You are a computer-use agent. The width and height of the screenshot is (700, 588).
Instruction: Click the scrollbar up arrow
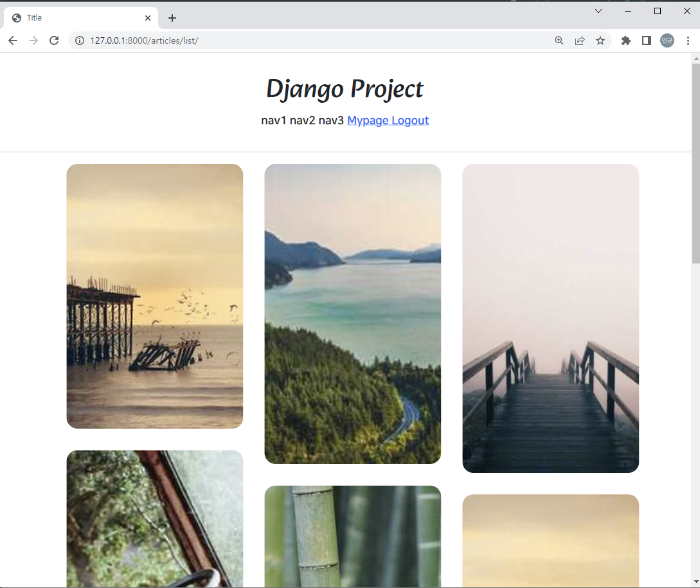(696, 58)
